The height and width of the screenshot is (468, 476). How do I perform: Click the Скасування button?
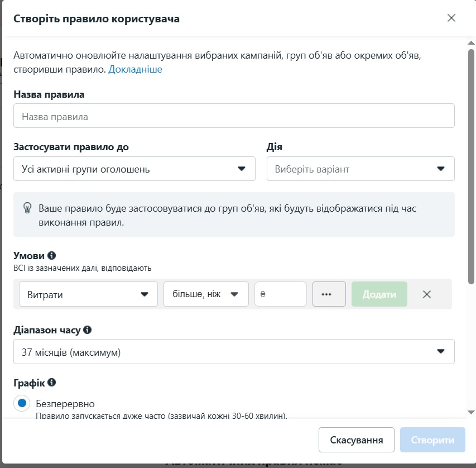(357, 440)
